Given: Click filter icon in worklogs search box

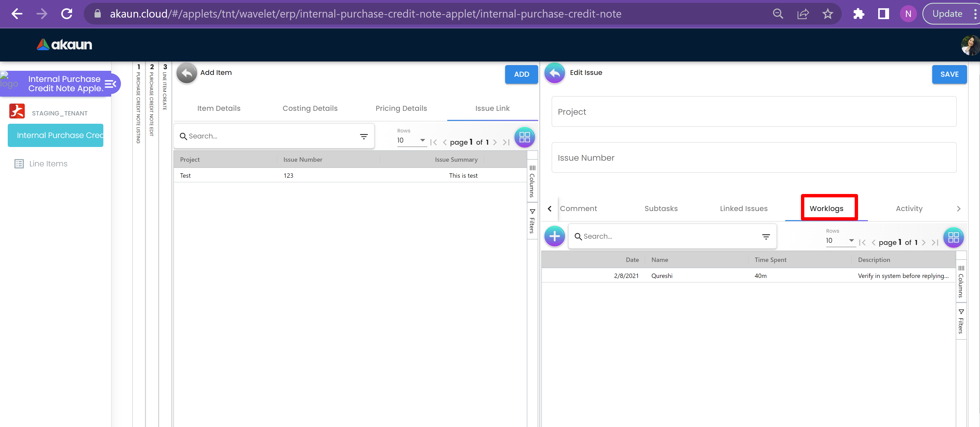Looking at the screenshot, I should click(x=766, y=237).
